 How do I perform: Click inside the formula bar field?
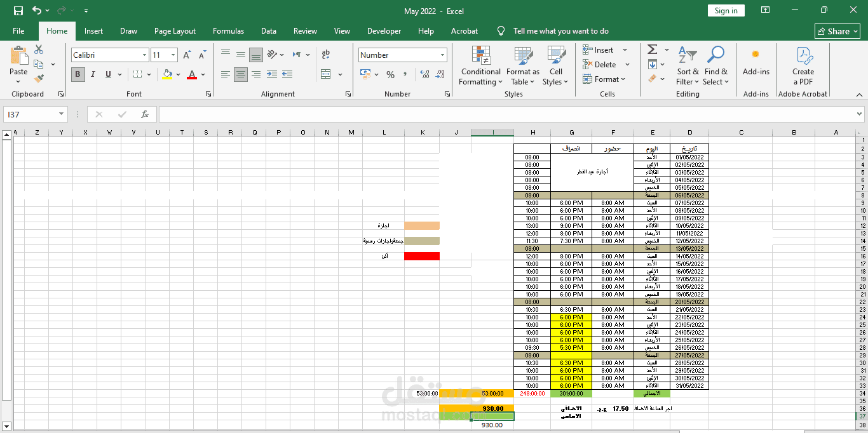point(506,114)
